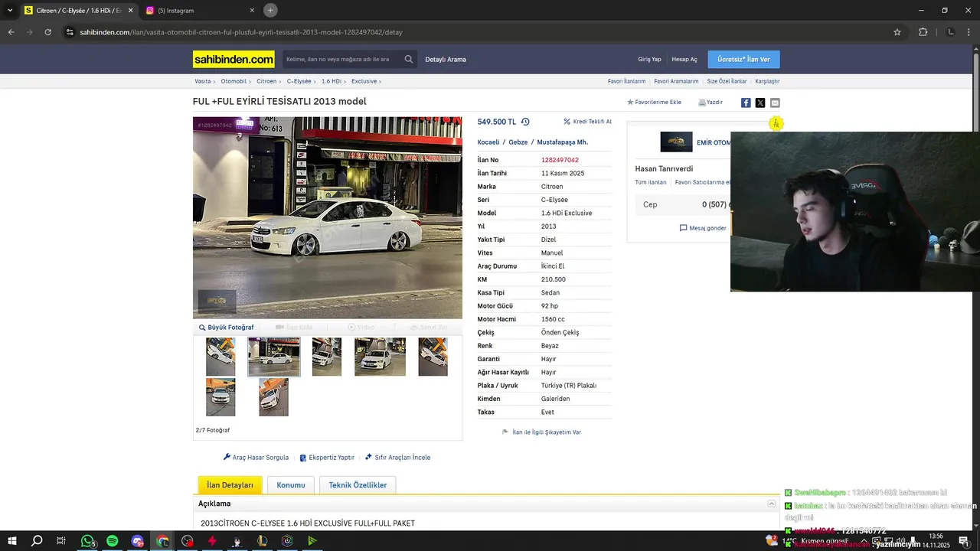Open WhatsApp from the taskbar
The height and width of the screenshot is (551, 980).
click(87, 541)
